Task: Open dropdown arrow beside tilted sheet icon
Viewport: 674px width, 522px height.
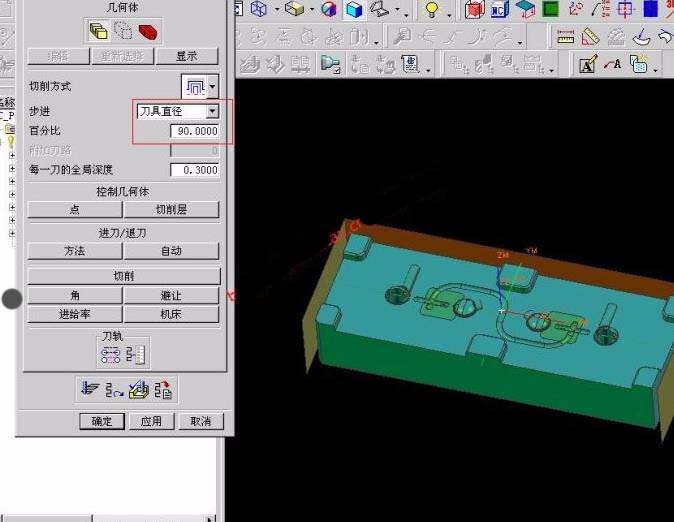Action: coord(398,9)
